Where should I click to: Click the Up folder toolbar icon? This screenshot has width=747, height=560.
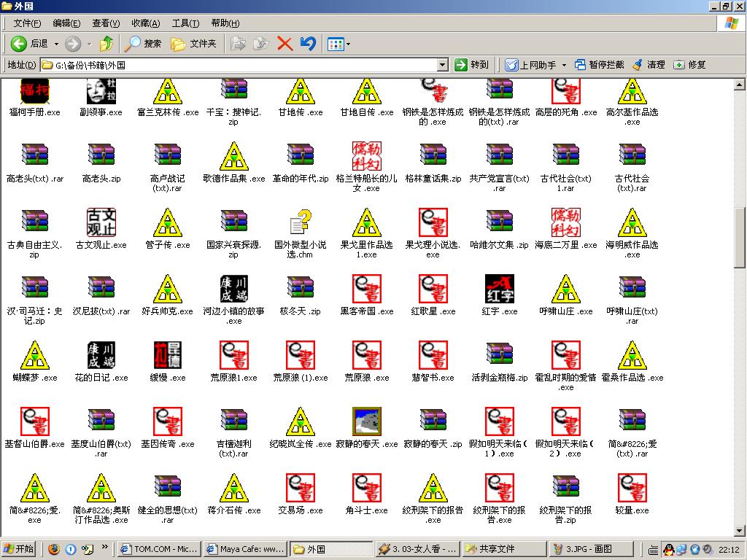pyautogui.click(x=107, y=44)
